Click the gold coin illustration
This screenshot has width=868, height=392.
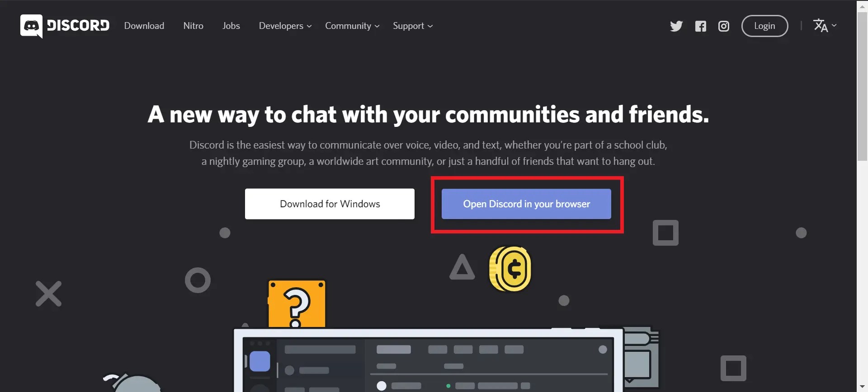(510, 269)
